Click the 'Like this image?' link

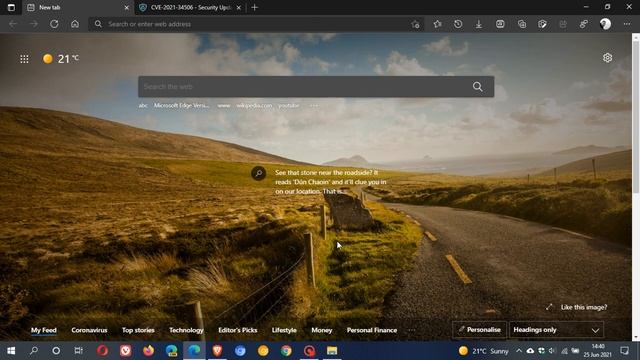pos(584,307)
